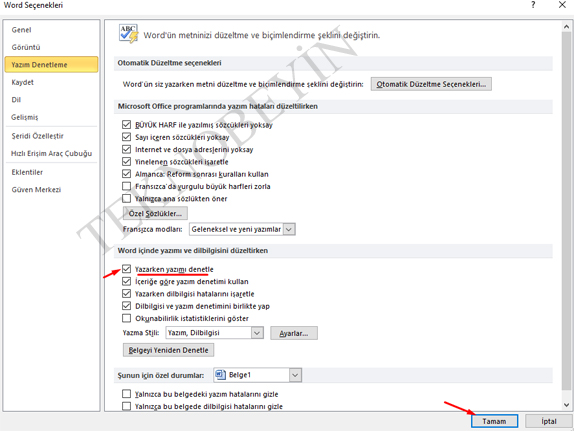Image resolution: width=574 pixels, height=431 pixels.
Task: Select Hızlı Erişim Araç Çubuğu category
Action: pyautogui.click(x=51, y=153)
